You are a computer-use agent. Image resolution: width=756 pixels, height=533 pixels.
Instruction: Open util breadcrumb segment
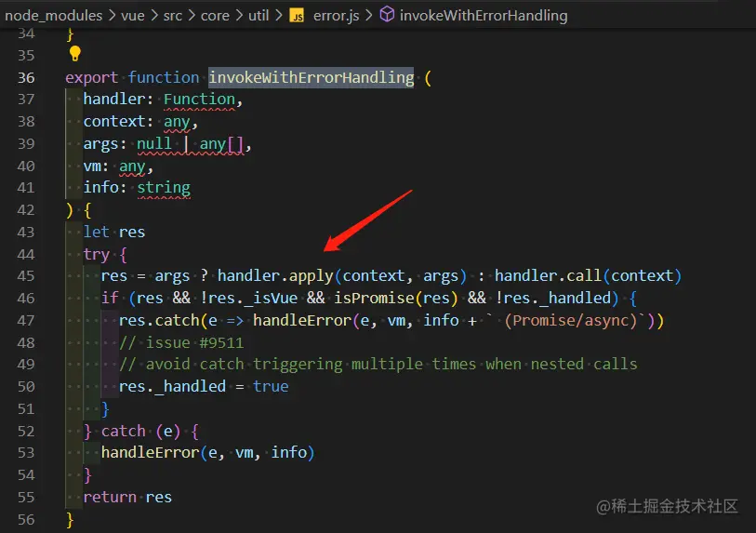[259, 16]
